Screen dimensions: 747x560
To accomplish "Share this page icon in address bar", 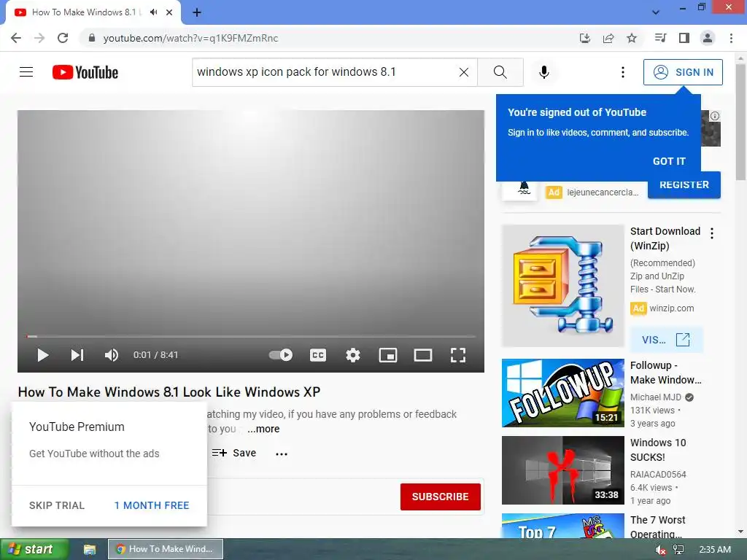I will coord(608,38).
